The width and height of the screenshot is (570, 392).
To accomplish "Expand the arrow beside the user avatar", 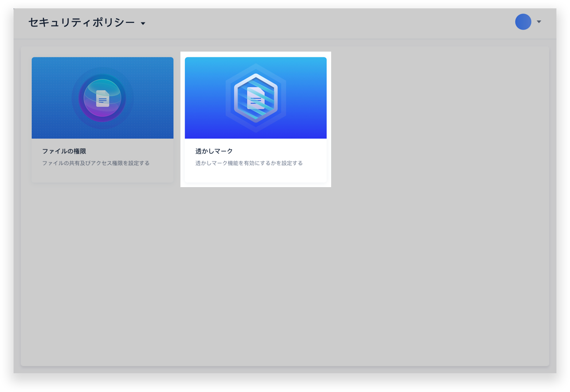I will pos(539,22).
